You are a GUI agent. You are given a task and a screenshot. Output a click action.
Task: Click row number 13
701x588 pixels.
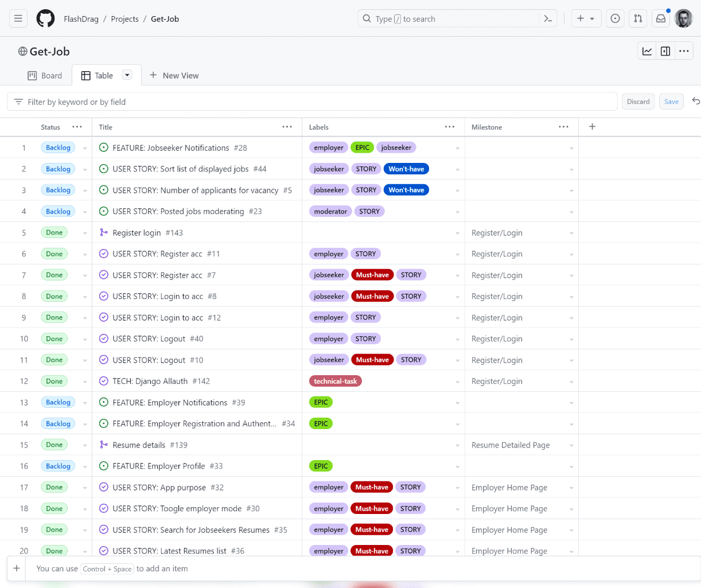pyautogui.click(x=24, y=402)
